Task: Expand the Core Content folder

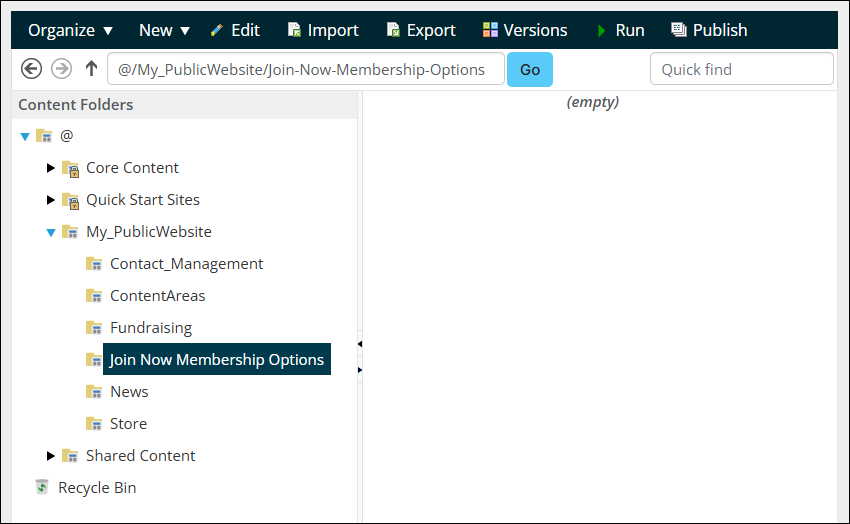Action: (51, 168)
